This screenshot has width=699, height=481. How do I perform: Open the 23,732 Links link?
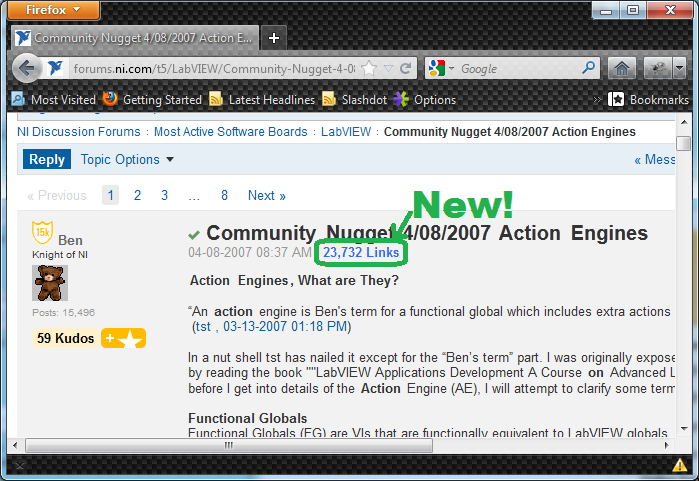pos(361,252)
